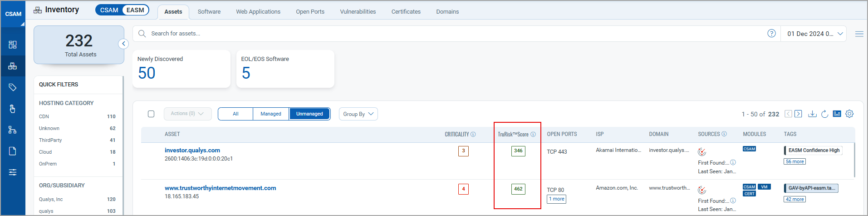
Task: Click the search magnifier icon
Action: point(142,34)
